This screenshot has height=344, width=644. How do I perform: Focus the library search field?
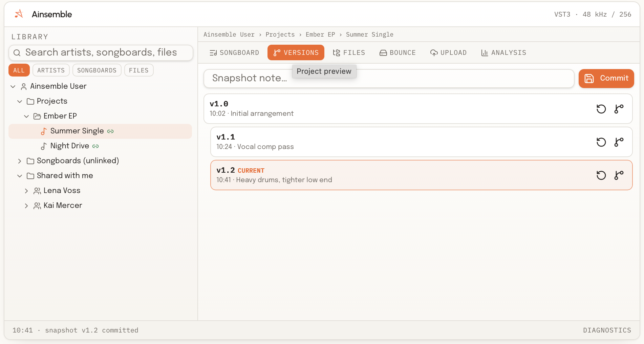pyautogui.click(x=101, y=52)
